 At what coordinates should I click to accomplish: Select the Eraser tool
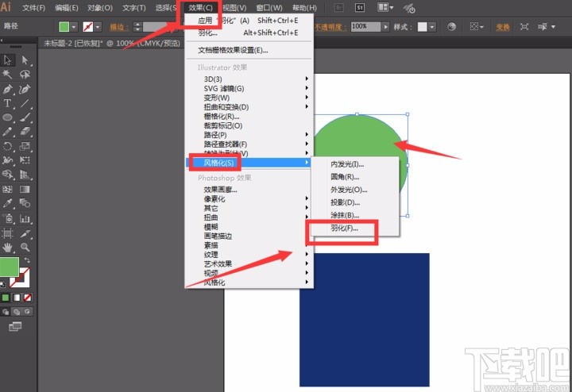pyautogui.click(x=25, y=132)
